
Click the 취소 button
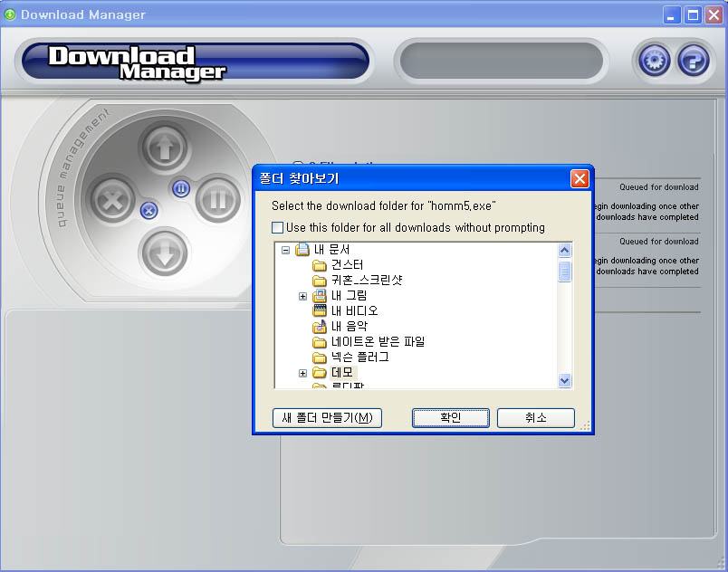pos(535,417)
